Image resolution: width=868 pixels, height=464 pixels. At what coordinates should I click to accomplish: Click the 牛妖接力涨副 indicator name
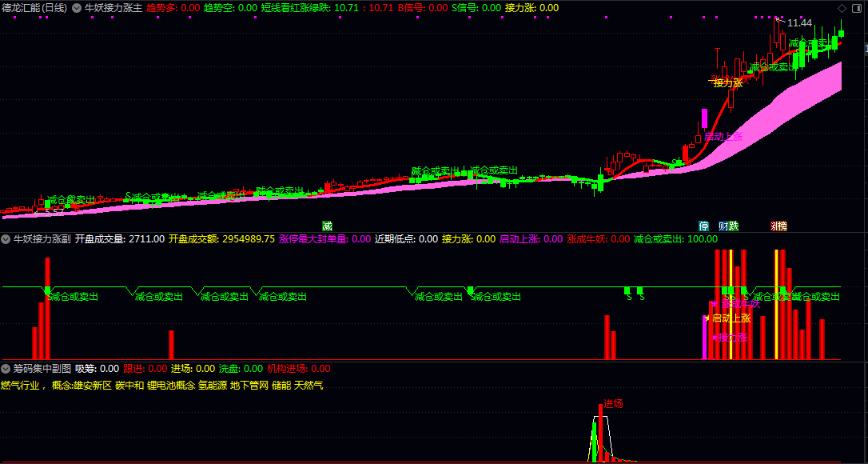coord(42,239)
